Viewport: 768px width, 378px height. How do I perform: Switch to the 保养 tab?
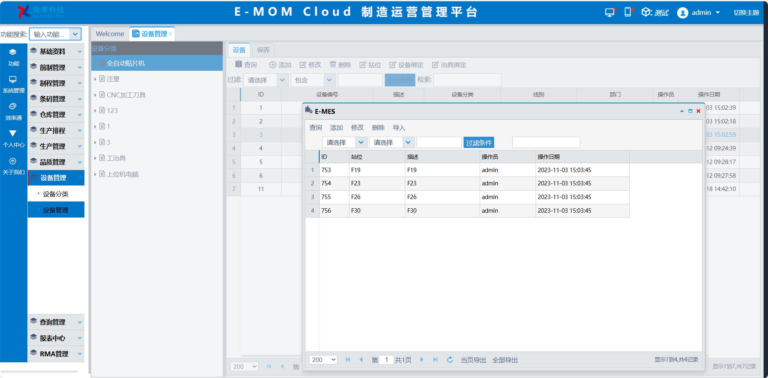264,50
